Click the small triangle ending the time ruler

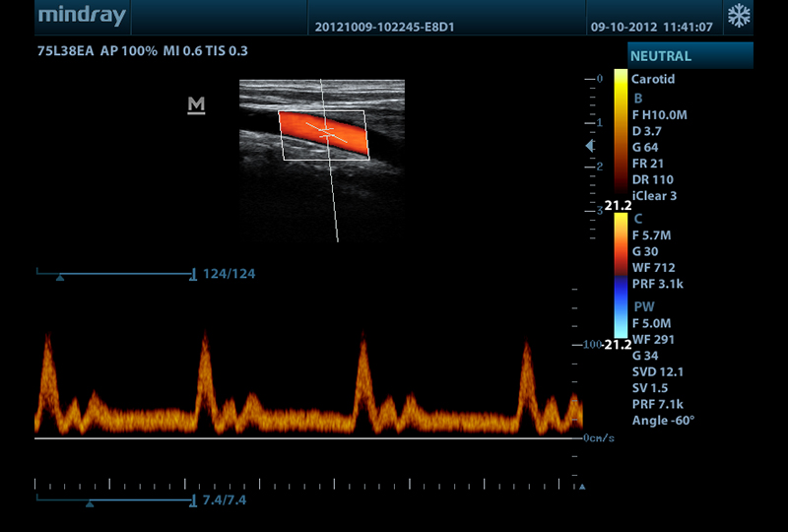coord(582,486)
